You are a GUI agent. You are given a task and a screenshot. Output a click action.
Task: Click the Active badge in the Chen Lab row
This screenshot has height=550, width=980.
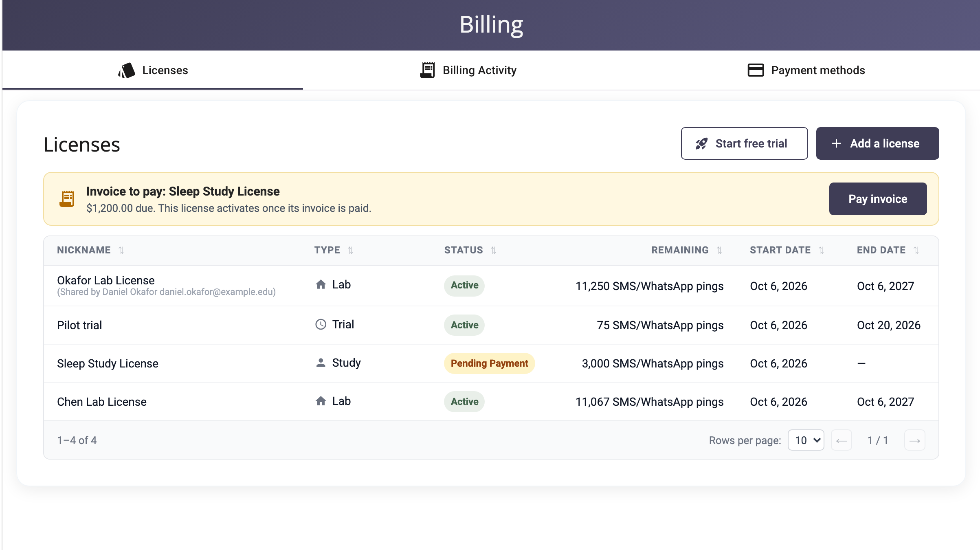[464, 402]
